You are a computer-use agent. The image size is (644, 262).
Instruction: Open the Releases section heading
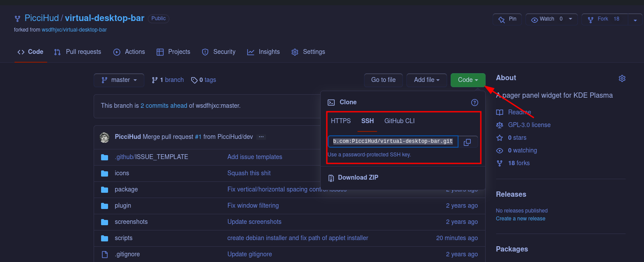(511, 194)
